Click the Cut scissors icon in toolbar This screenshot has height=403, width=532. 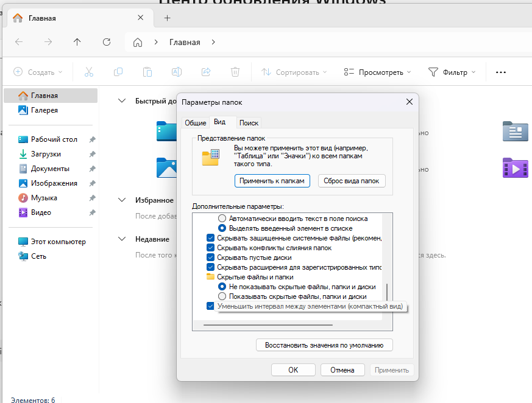point(89,72)
